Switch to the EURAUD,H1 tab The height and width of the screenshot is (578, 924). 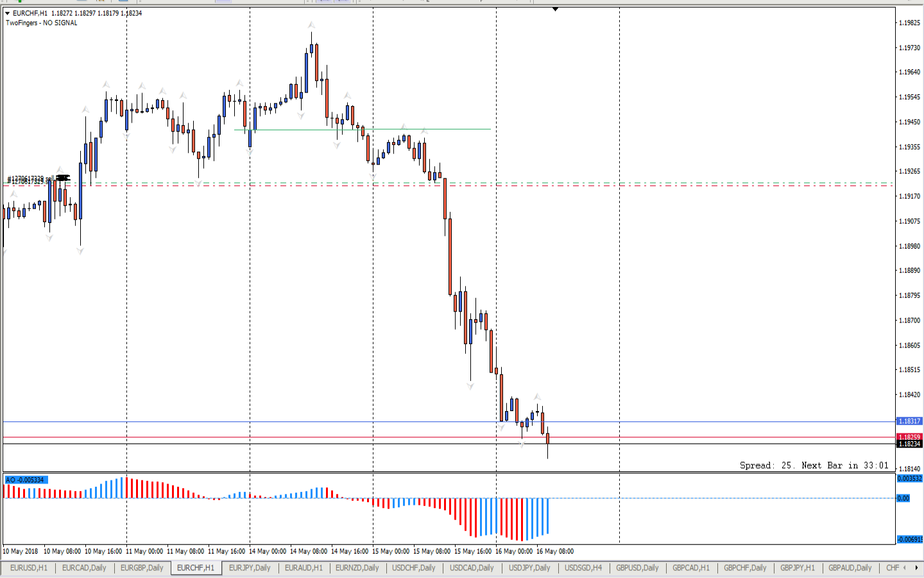[x=304, y=568]
